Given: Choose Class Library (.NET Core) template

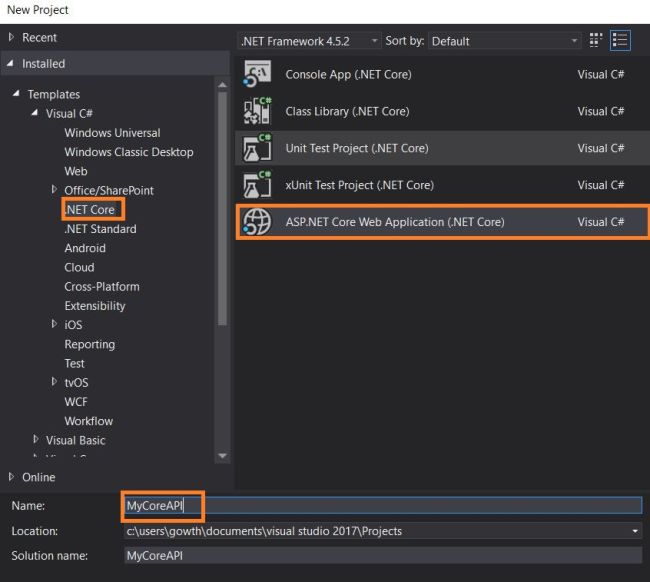Looking at the screenshot, I should click(442, 111).
